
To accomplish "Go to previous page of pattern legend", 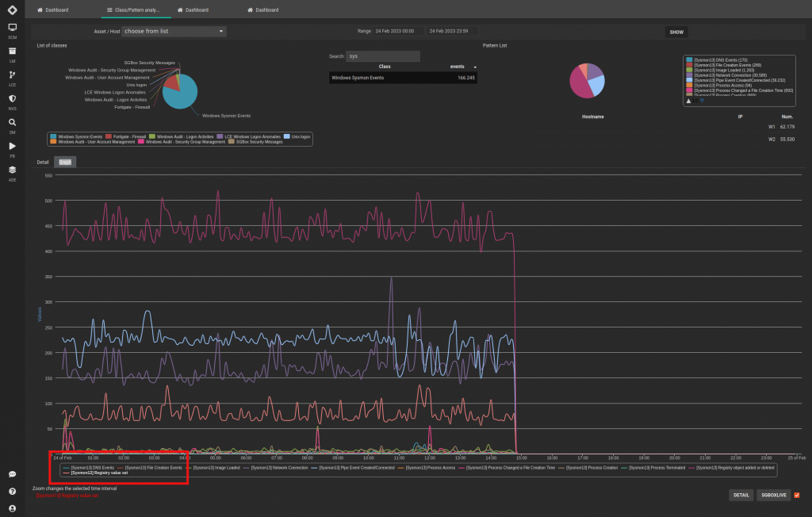I will (689, 101).
